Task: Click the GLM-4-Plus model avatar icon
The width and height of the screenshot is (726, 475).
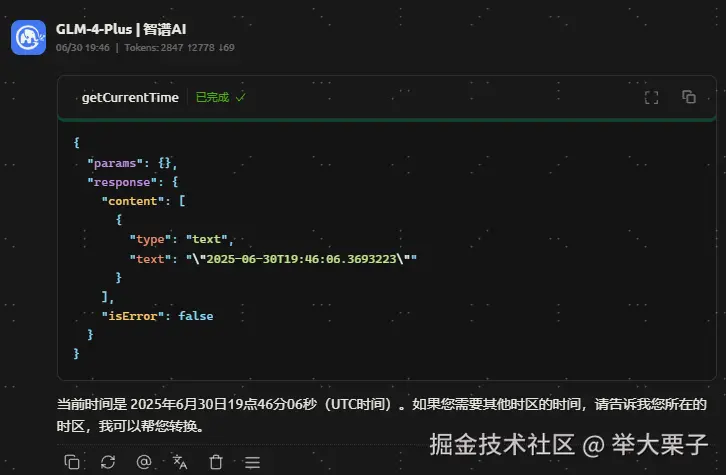Action: pyautogui.click(x=28, y=38)
